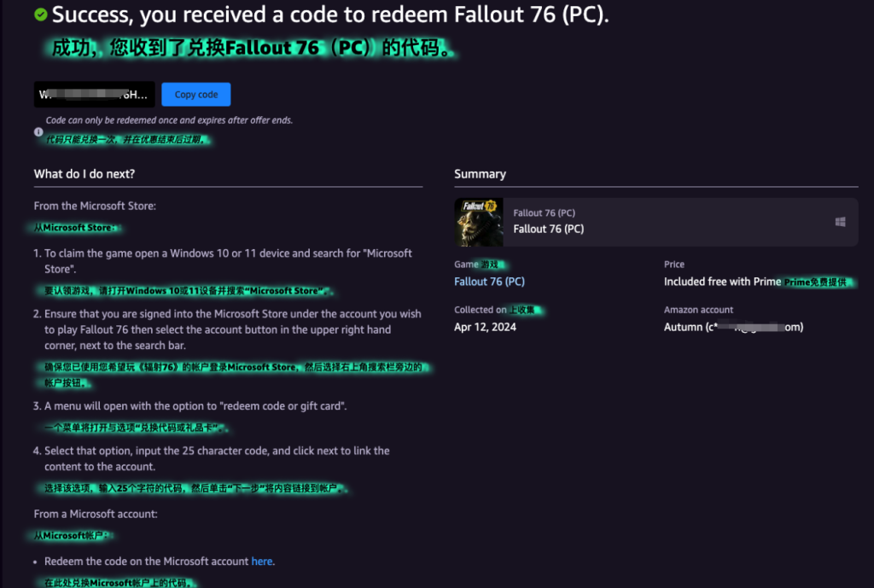This screenshot has width=874, height=588.
Task: Click the redeem code text field
Action: pyautogui.click(x=94, y=94)
